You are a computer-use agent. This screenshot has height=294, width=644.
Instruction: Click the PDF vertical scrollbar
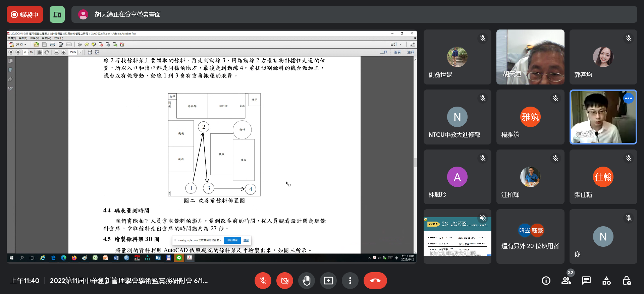pos(415,163)
